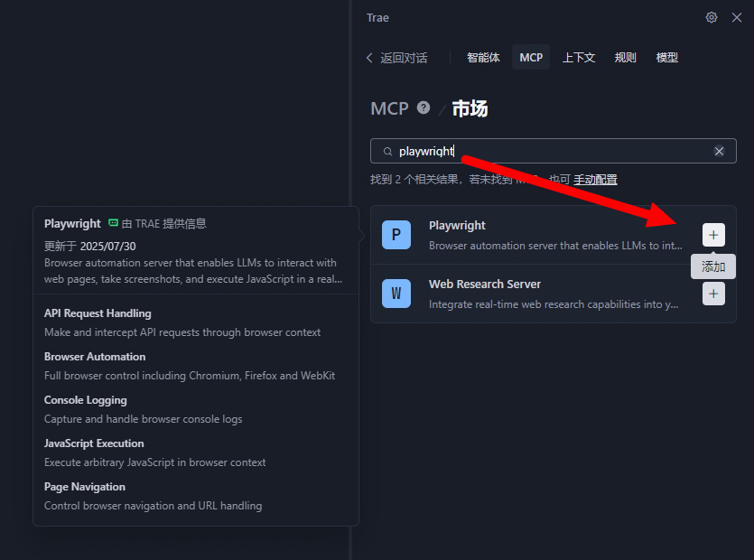Select the MCP tab
Image resolution: width=754 pixels, height=560 pixels.
[531, 58]
